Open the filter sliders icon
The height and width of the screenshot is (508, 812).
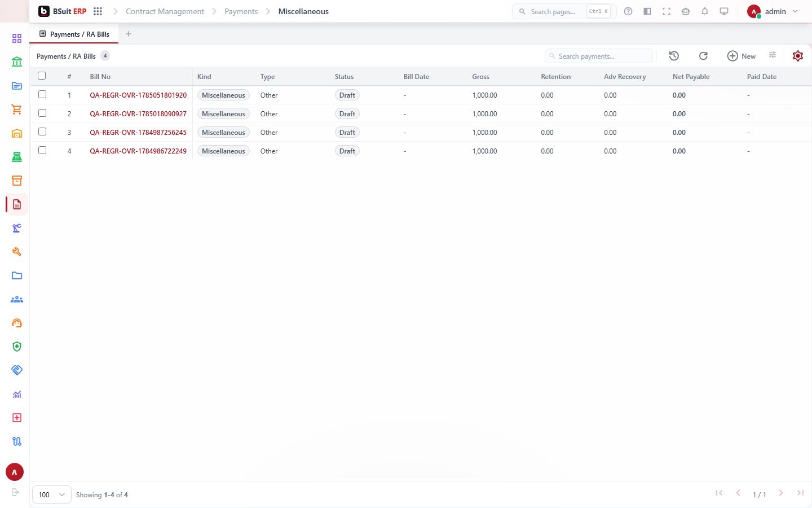pyautogui.click(x=773, y=55)
